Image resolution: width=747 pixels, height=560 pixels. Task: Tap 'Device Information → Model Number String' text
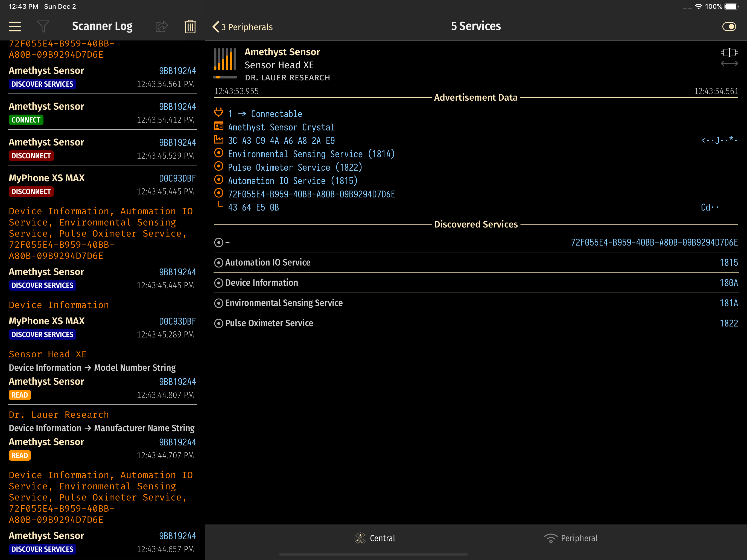pyautogui.click(x=92, y=367)
